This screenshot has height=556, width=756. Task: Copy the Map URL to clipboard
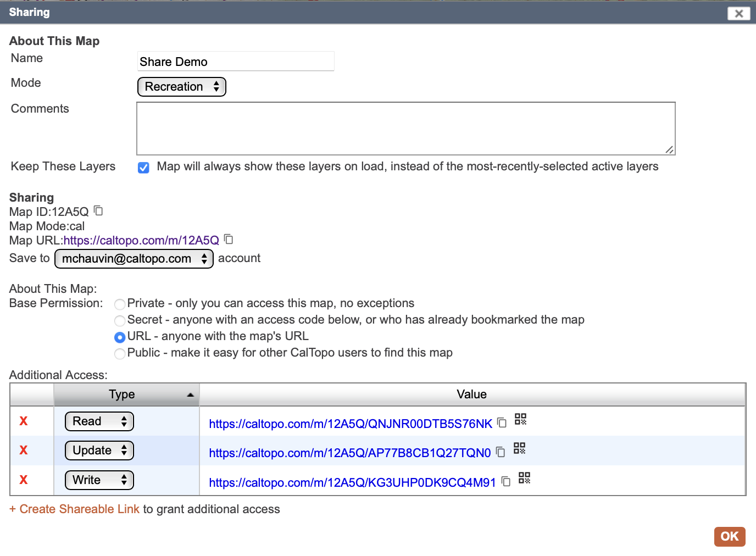229,240
